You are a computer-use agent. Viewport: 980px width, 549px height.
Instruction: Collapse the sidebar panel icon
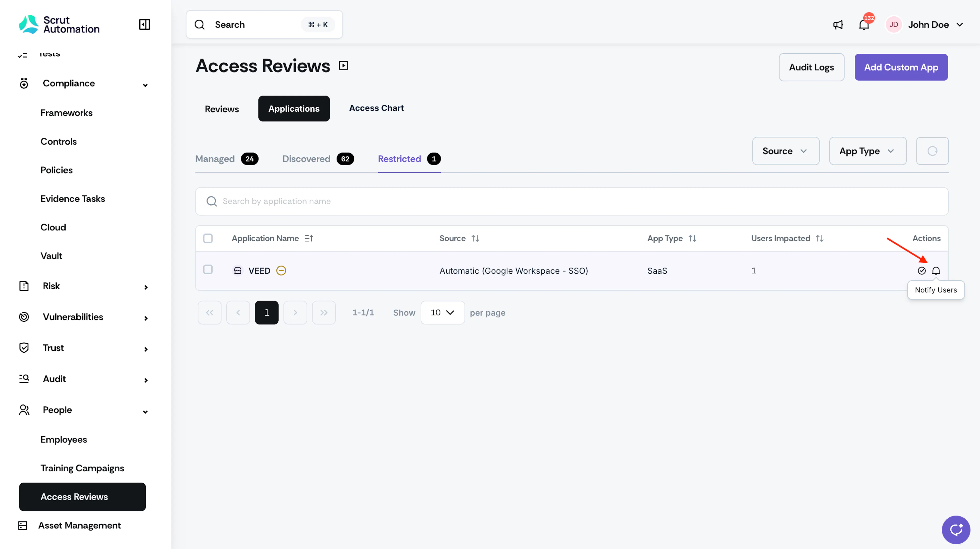(144, 24)
